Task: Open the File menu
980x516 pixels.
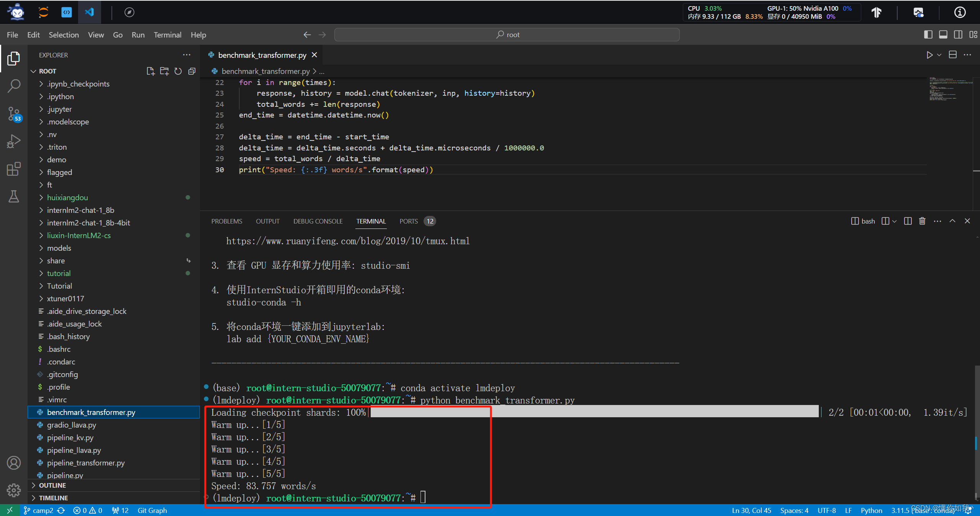Action: point(12,35)
